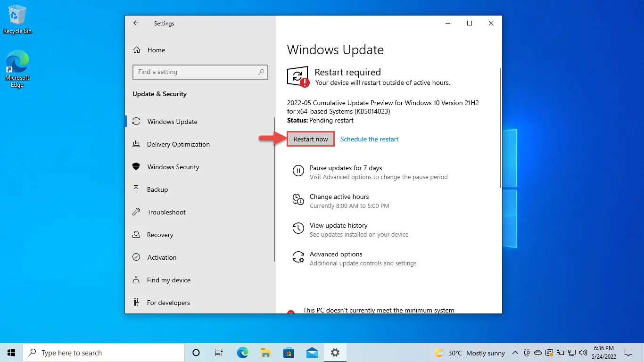Click the Troubleshoot wrench icon
The height and width of the screenshot is (362, 644).
pos(136,212)
